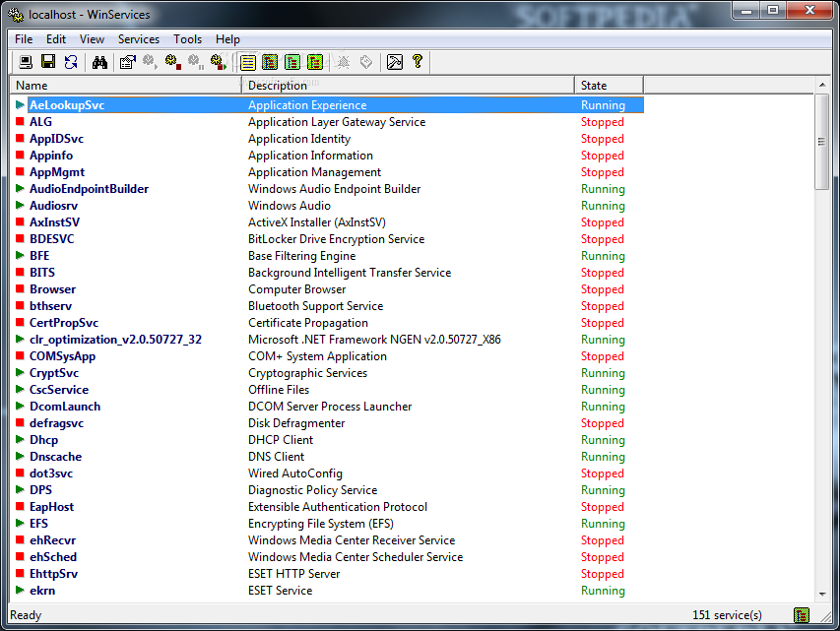The height and width of the screenshot is (631, 840).
Task: Open find with the binoculars icon
Action: (x=99, y=62)
